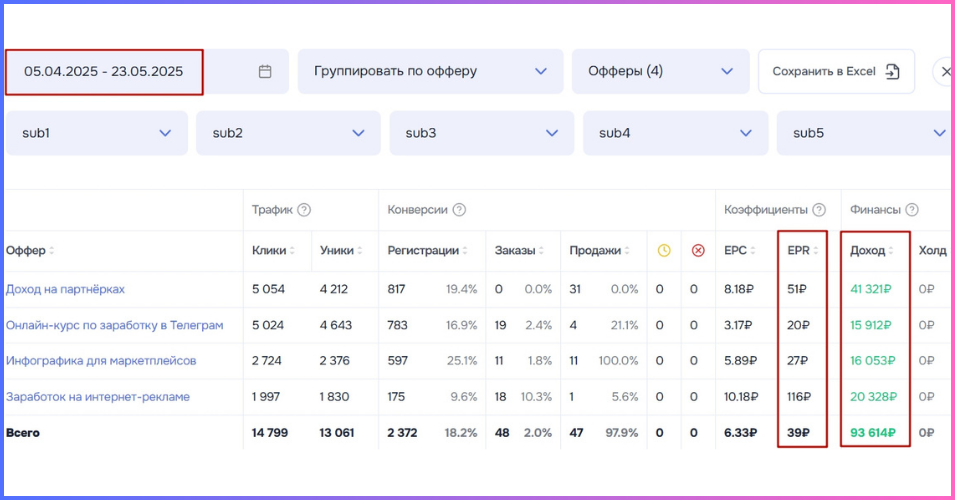Show the Трафик help question icon

(x=304, y=210)
